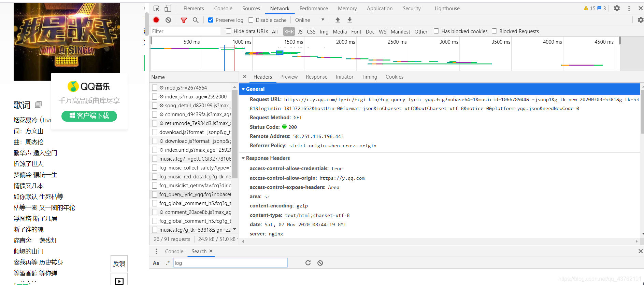Click the headers pane horizontal scrollbar

coord(439,241)
